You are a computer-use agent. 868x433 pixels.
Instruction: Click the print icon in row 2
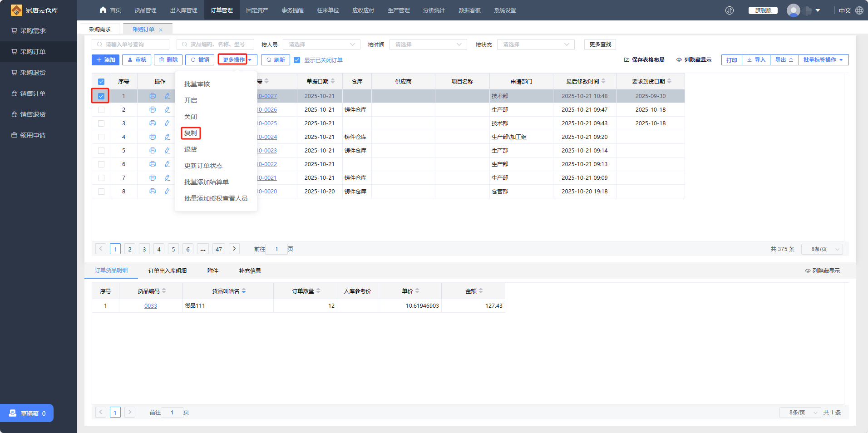[x=153, y=110]
